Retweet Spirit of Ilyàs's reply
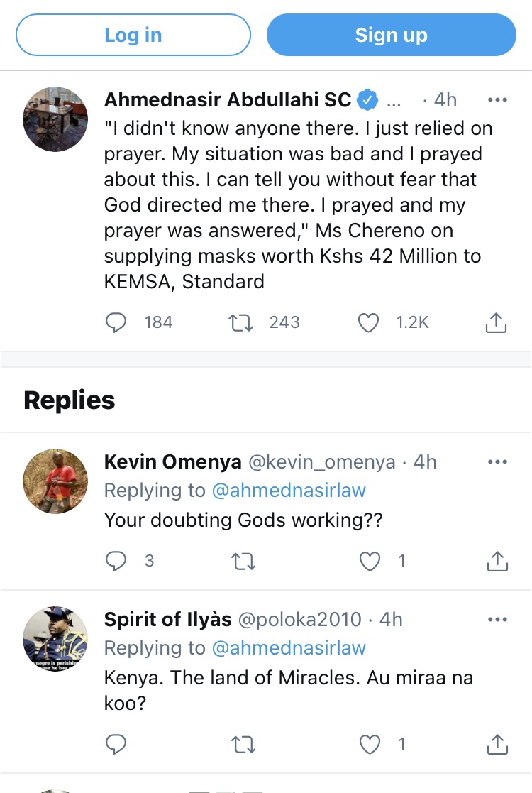532x793 pixels. click(x=243, y=744)
